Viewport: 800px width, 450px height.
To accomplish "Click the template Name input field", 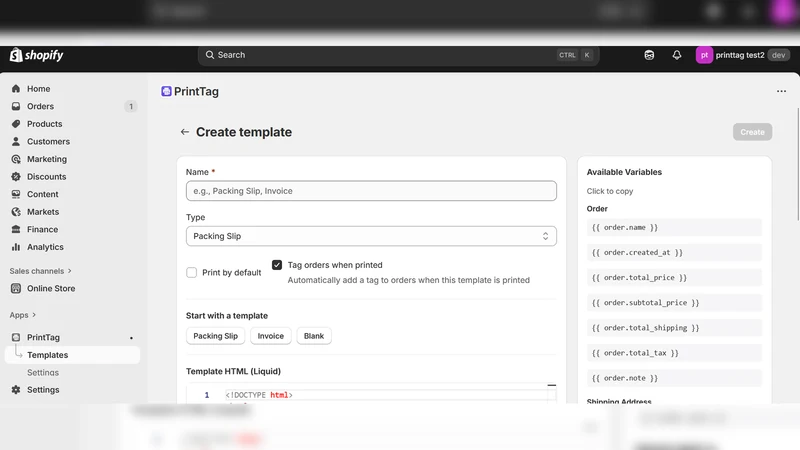I will coord(371,191).
